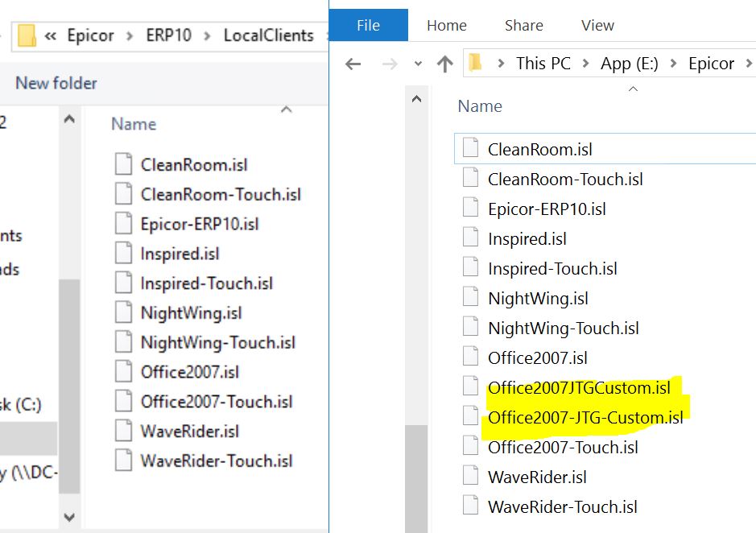Select WaveRider-Touch.isl in left window

tap(217, 461)
